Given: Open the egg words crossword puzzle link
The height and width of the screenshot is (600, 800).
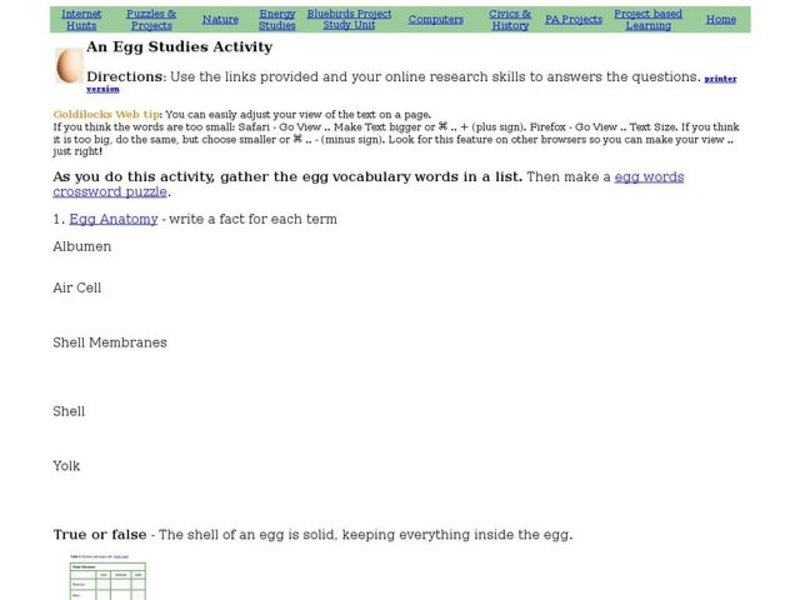Looking at the screenshot, I should point(649,177).
